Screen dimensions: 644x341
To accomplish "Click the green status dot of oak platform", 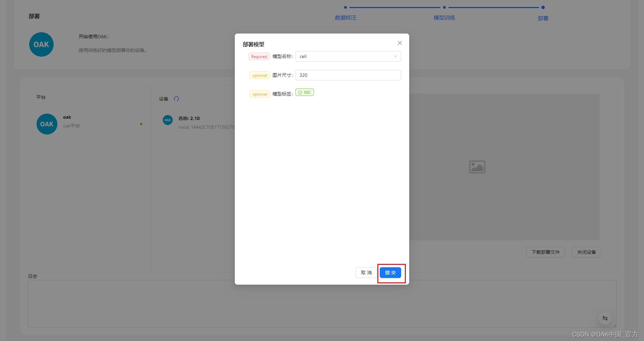I will point(141,124).
